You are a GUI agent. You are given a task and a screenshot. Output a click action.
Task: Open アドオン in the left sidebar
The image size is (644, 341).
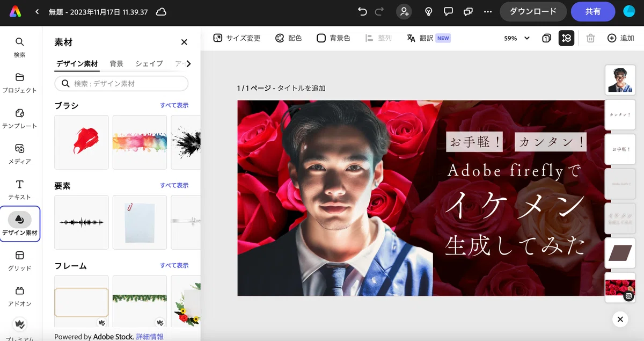click(x=19, y=296)
